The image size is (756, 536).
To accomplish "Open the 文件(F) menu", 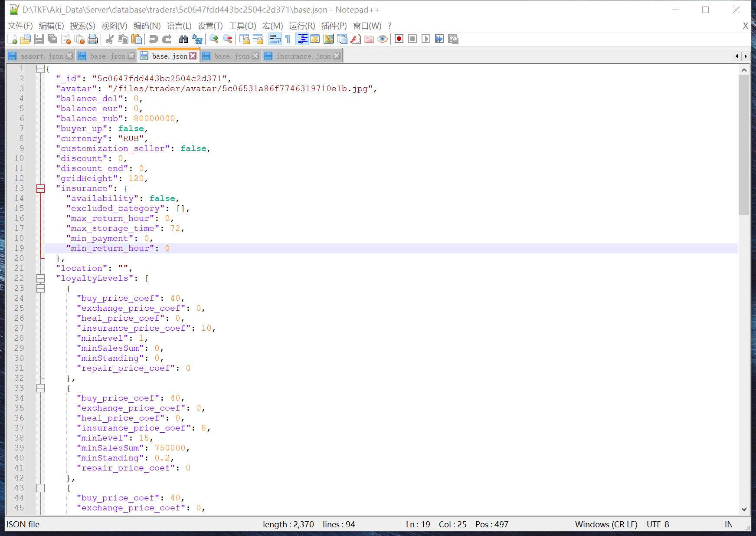I will [20, 26].
